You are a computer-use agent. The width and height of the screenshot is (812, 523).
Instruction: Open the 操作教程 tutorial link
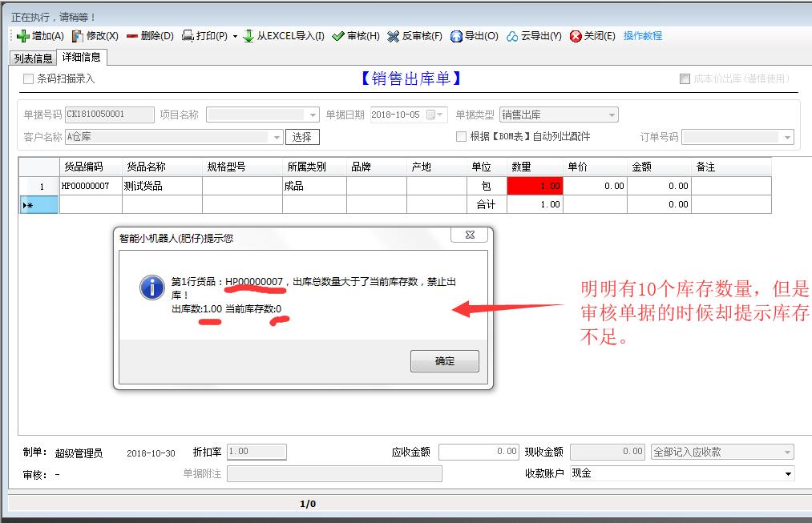pyautogui.click(x=643, y=36)
